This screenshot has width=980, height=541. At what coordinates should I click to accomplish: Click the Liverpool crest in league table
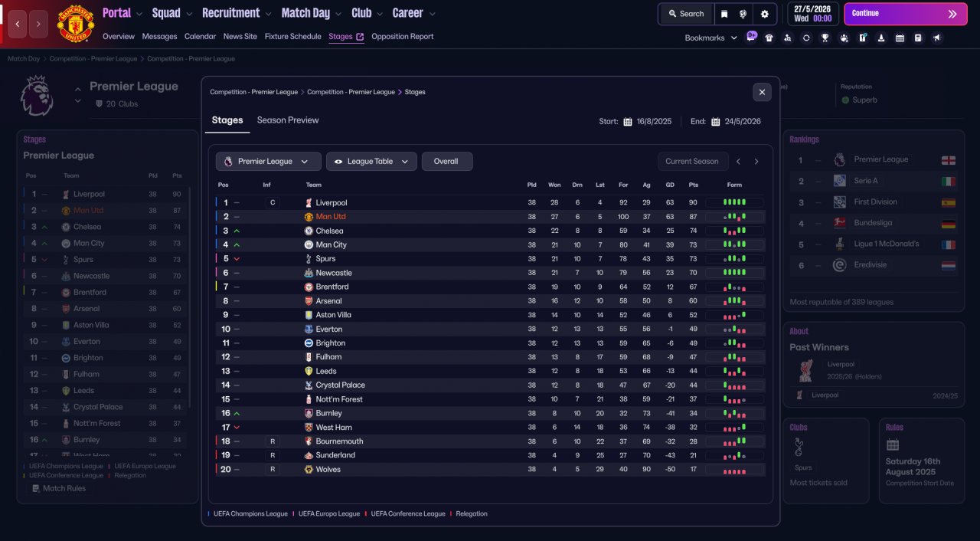[x=309, y=203]
